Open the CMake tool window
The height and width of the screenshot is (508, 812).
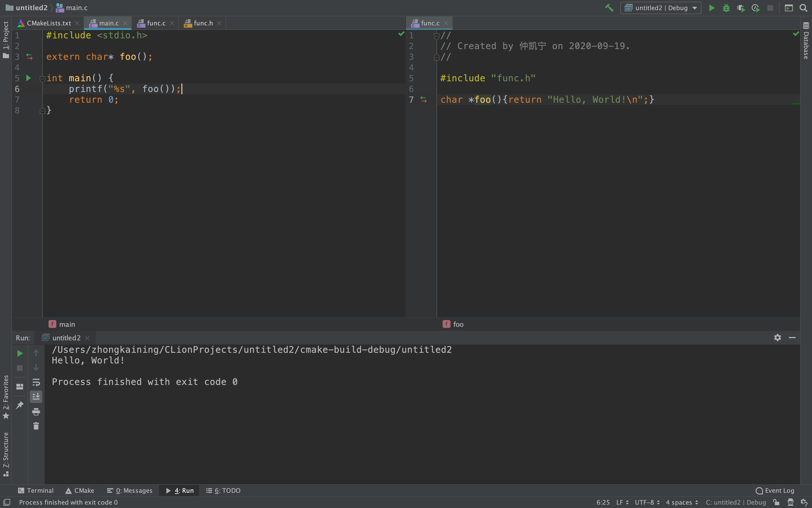click(80, 491)
